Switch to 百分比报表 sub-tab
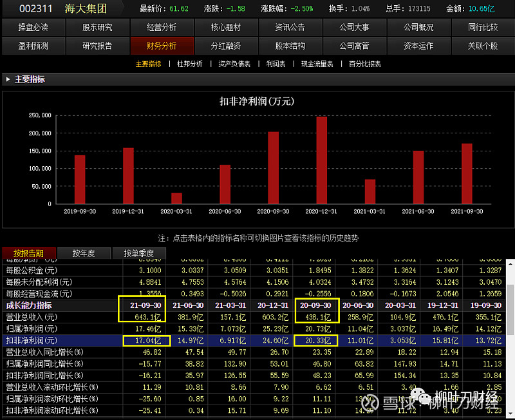The height and width of the screenshot is (420, 515). (365, 64)
